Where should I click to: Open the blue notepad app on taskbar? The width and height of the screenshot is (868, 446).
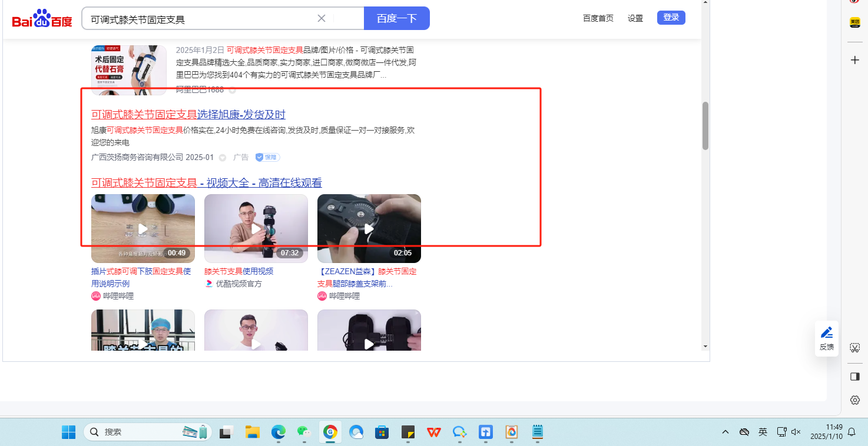click(x=538, y=432)
